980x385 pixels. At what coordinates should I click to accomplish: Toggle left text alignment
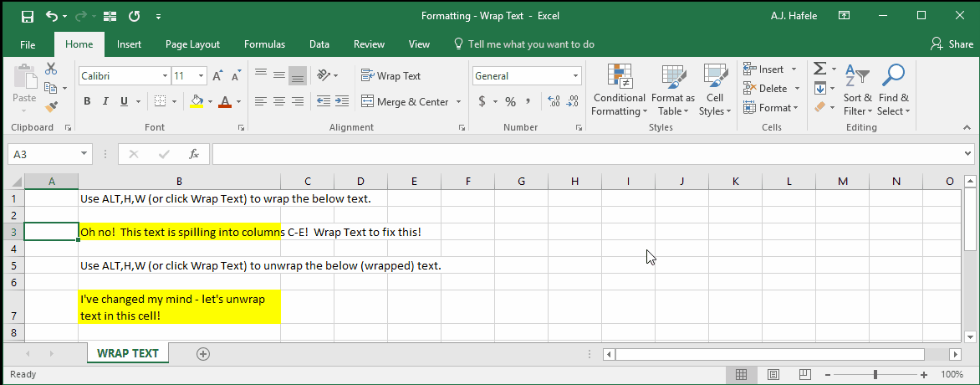coord(261,100)
